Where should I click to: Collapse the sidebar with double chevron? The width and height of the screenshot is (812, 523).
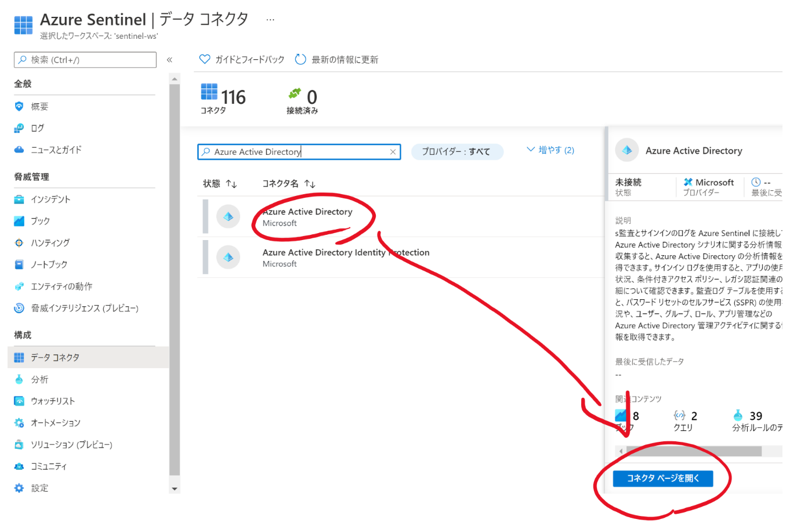pos(169,60)
